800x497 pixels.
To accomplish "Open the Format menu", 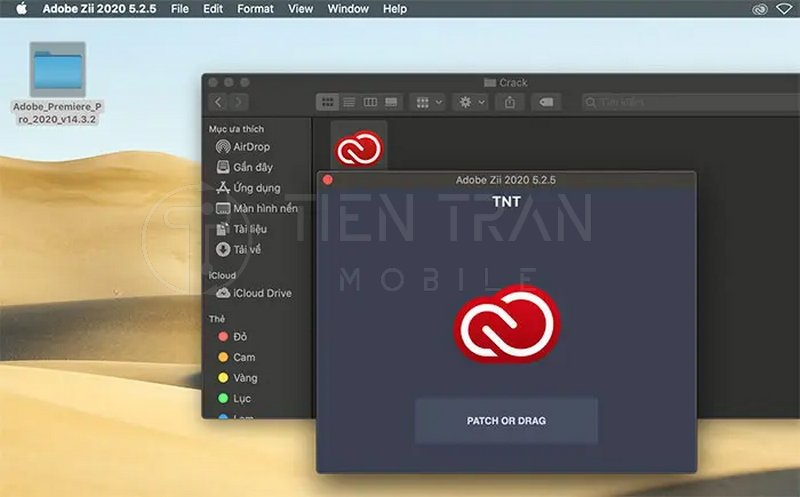I will 255,9.
